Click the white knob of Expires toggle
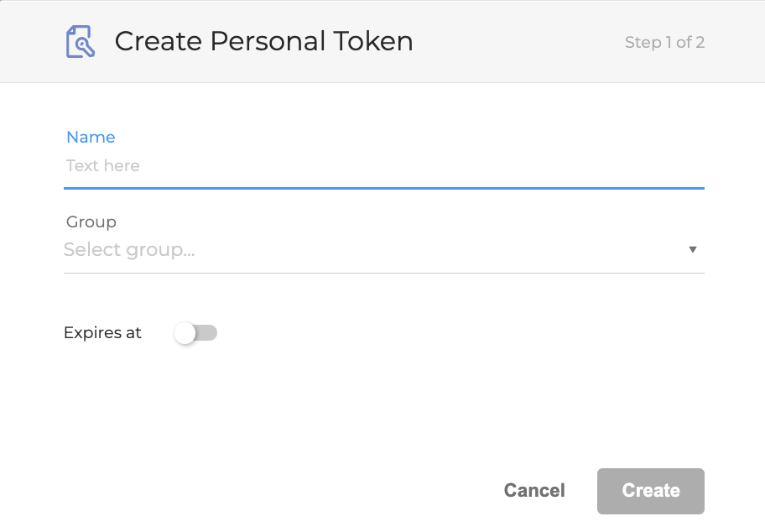This screenshot has width=765, height=532. (185, 333)
